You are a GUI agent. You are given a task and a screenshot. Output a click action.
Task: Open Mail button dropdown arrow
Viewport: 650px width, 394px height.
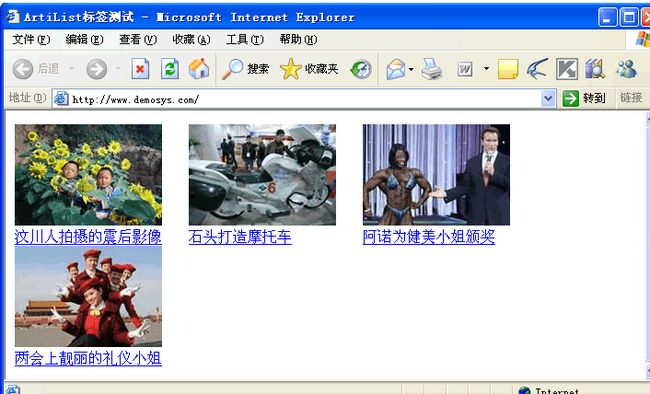(x=411, y=69)
